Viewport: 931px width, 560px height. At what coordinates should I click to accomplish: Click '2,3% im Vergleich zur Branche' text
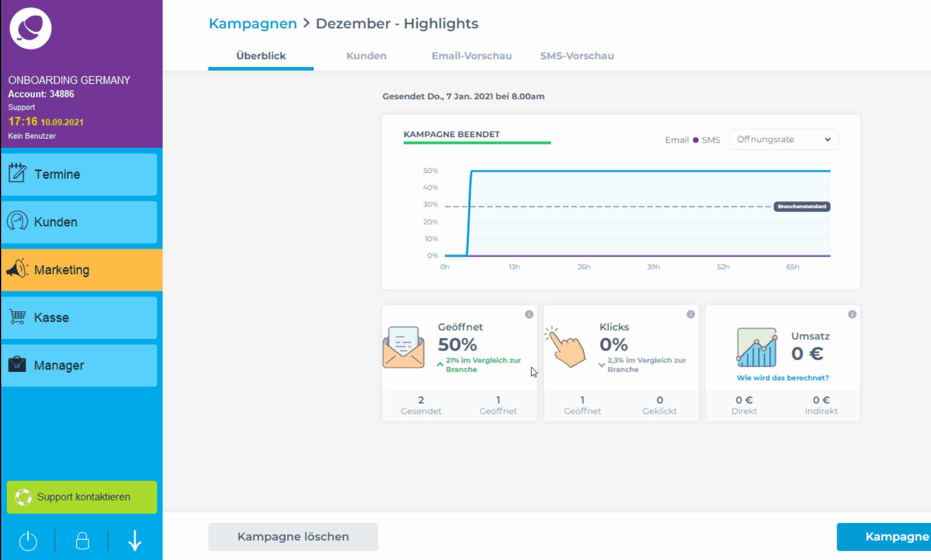point(647,365)
